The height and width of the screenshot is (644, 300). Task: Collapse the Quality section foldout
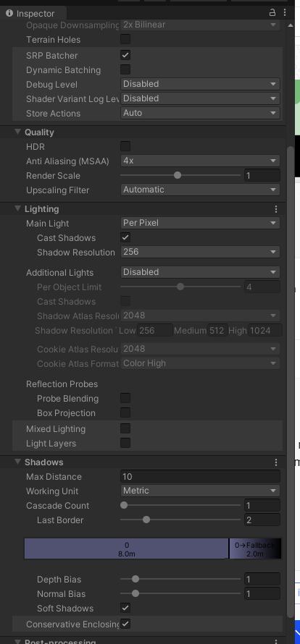(17, 132)
